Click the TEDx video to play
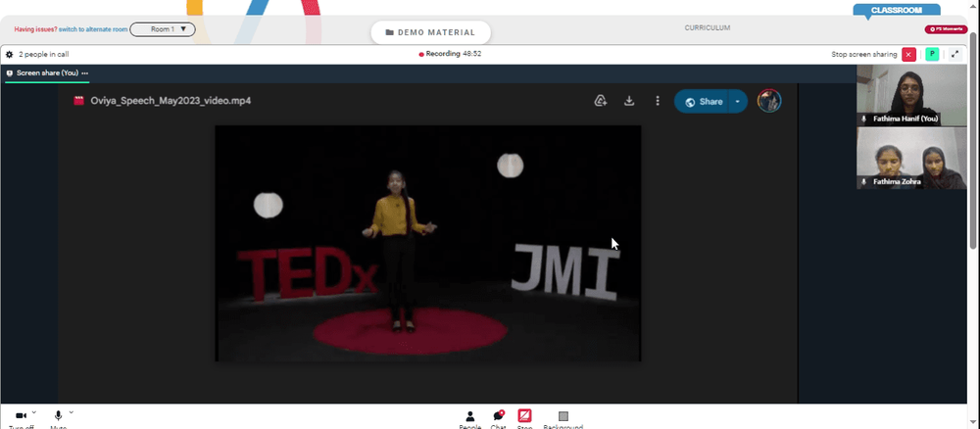This screenshot has width=980, height=429. pyautogui.click(x=428, y=244)
